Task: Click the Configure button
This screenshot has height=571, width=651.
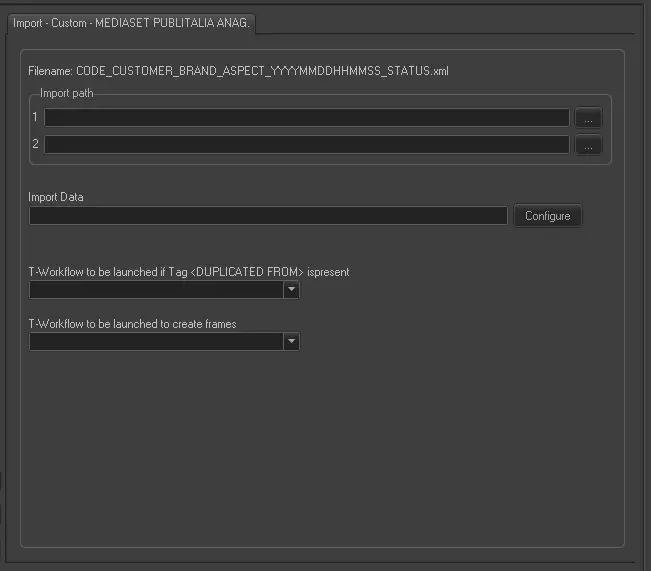Action: coord(547,216)
